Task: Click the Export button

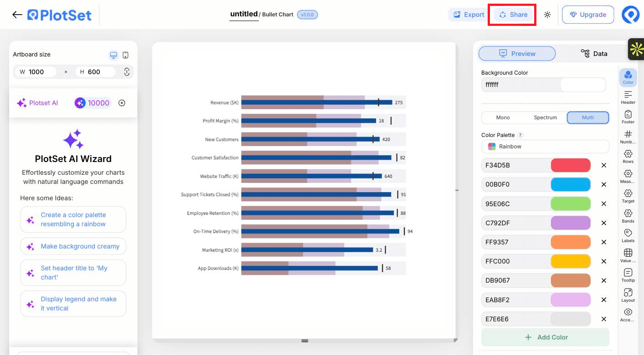Action: 468,15
